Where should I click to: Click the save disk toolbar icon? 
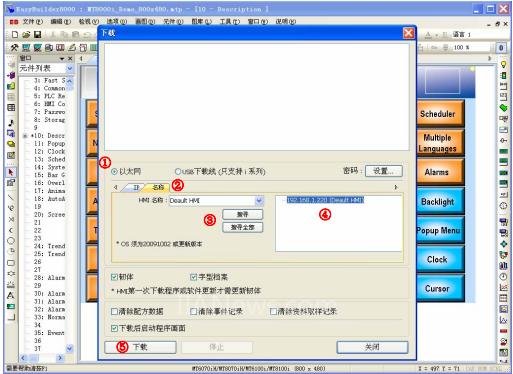point(37,34)
